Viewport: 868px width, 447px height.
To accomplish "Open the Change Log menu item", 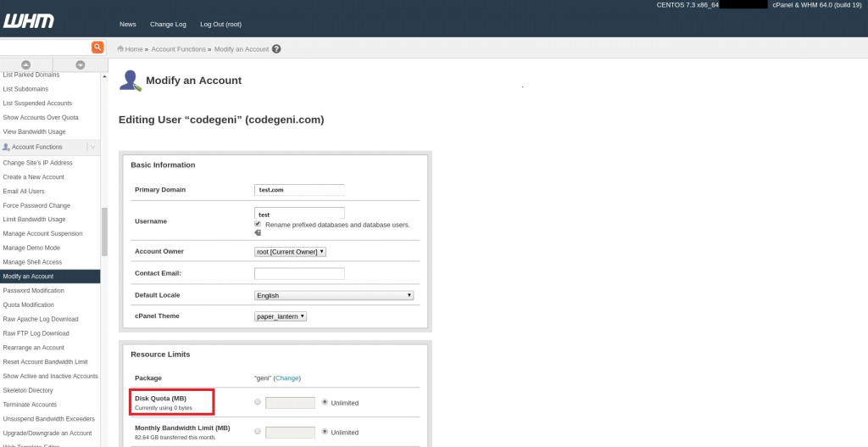I will [x=167, y=25].
